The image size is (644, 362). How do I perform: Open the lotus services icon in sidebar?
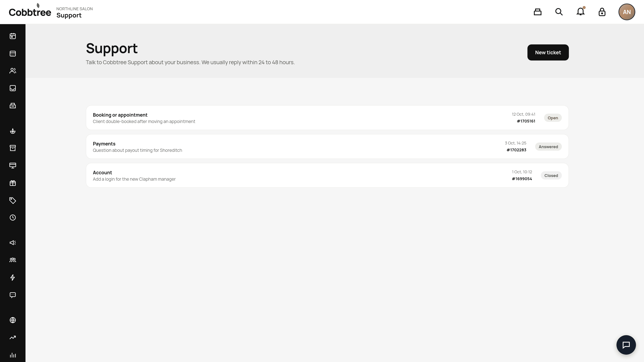tap(13, 131)
